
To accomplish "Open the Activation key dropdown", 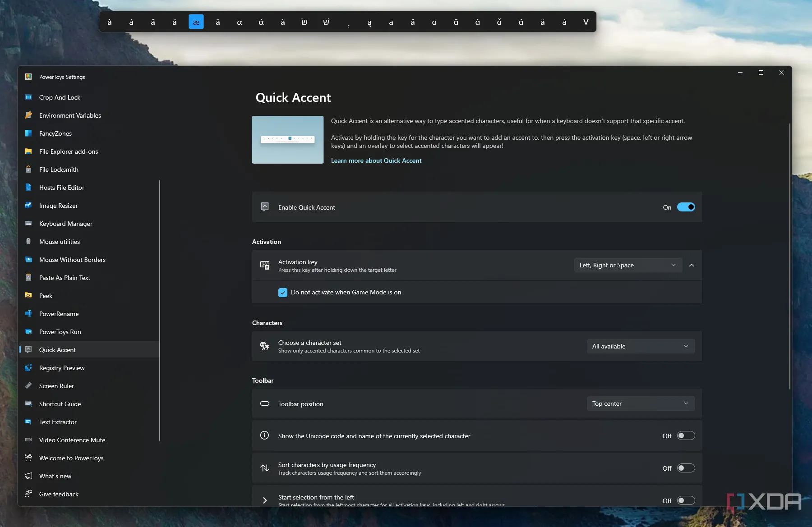I will [627, 266].
